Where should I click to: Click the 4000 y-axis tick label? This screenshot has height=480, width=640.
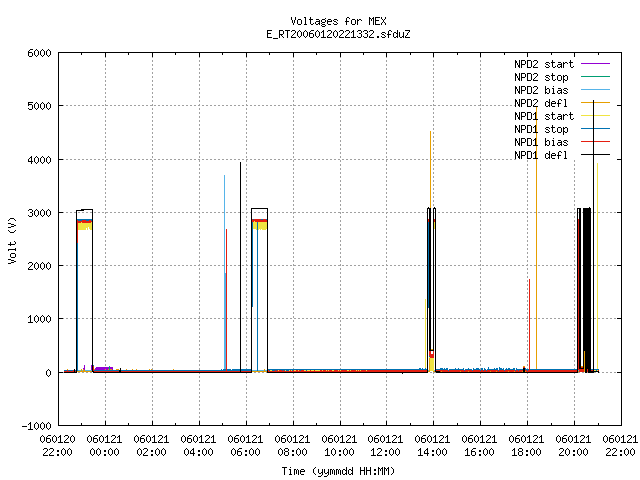40,160
